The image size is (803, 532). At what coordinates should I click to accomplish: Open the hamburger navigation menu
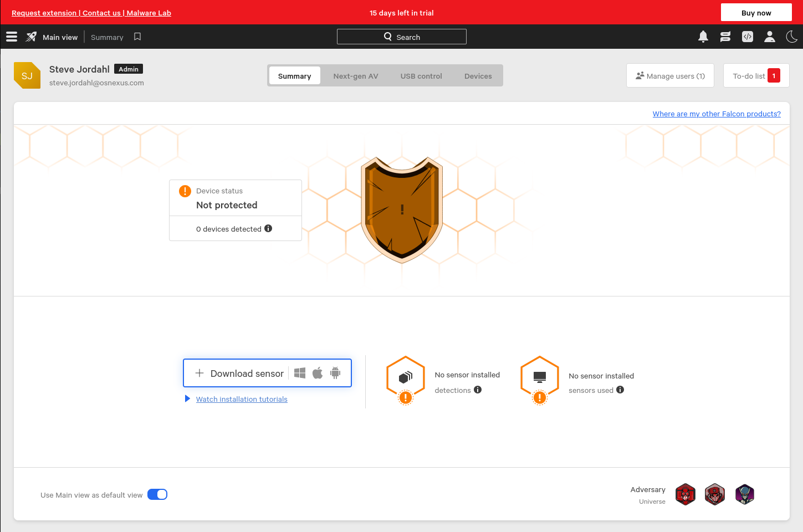(12, 37)
